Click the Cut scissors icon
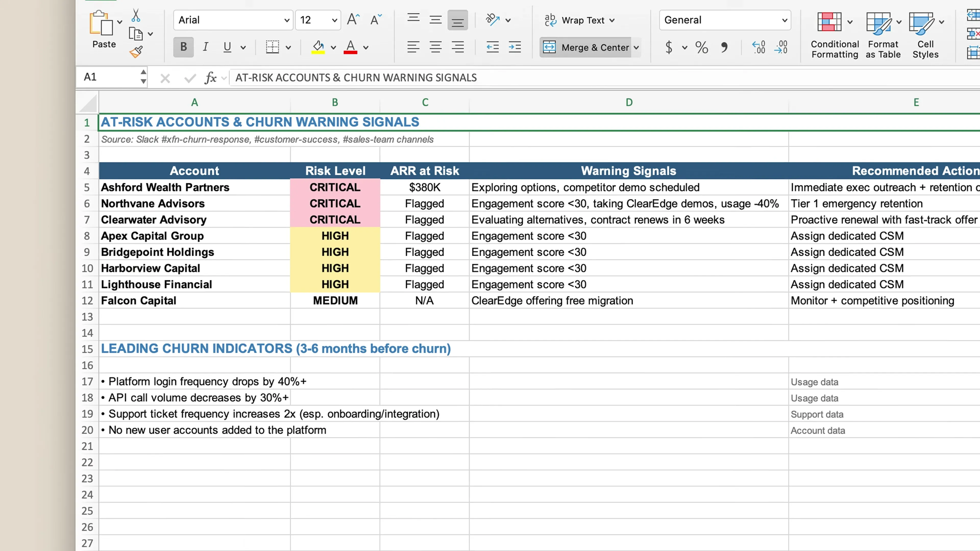This screenshot has width=980, height=551. coord(136,16)
